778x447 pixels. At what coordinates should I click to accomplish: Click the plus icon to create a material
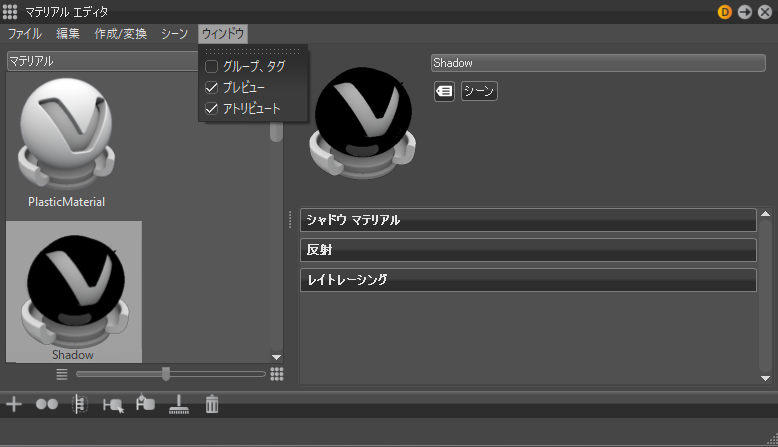pyautogui.click(x=14, y=404)
